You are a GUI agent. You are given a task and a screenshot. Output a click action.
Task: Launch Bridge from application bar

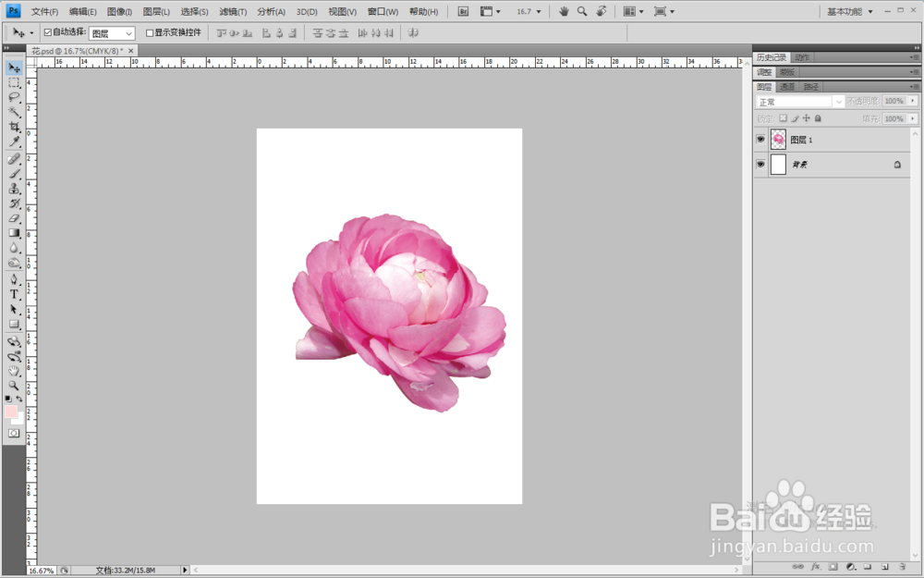tap(463, 11)
